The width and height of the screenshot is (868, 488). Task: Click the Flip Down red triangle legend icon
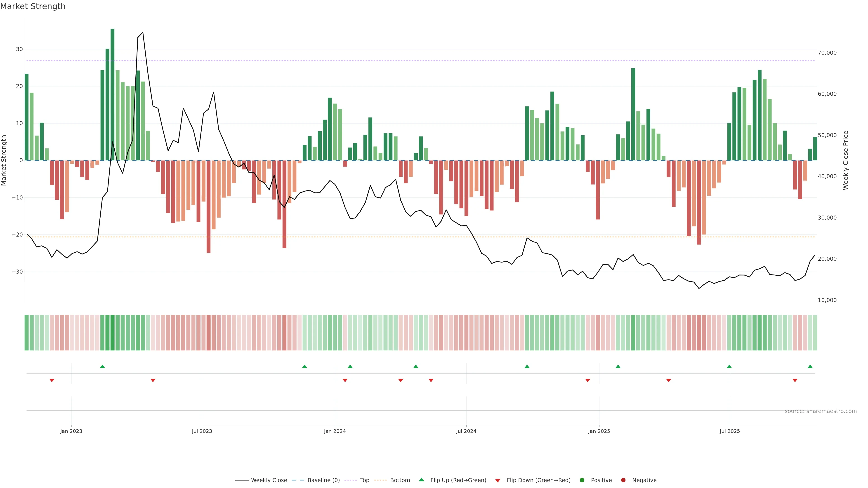coord(498,481)
